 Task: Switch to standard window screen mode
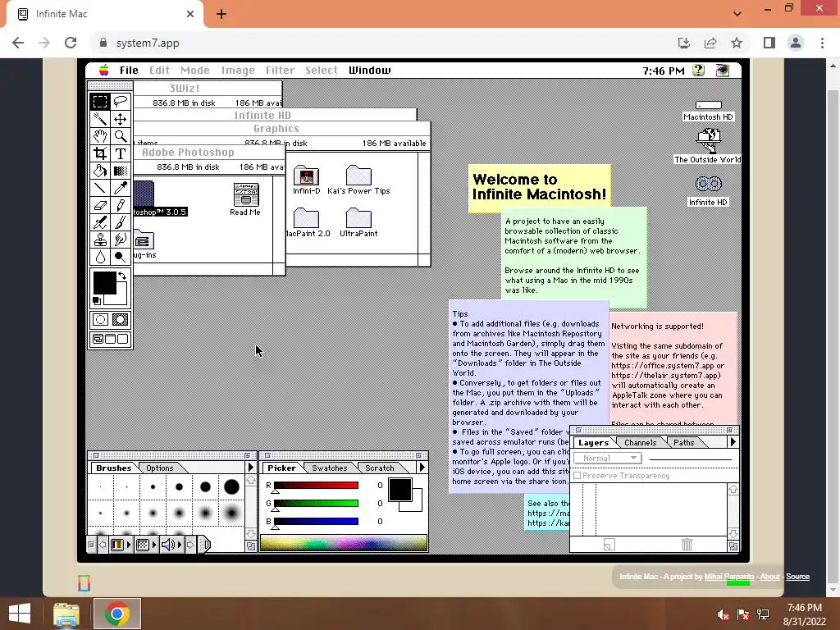pyautogui.click(x=98, y=339)
